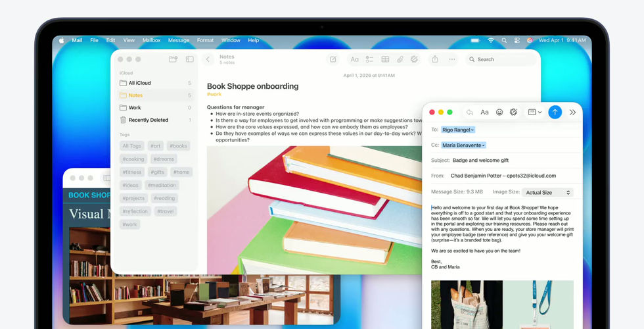Open the Message menu
644x329 pixels.
point(179,40)
